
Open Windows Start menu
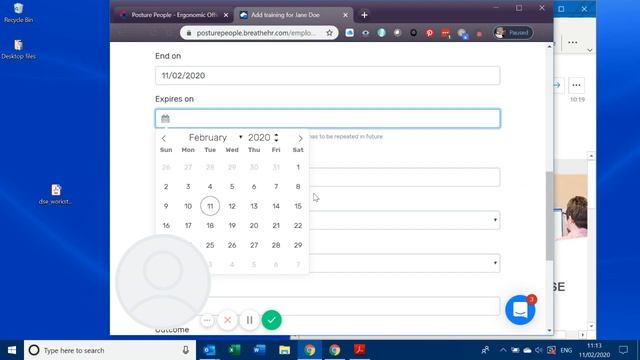[12, 350]
